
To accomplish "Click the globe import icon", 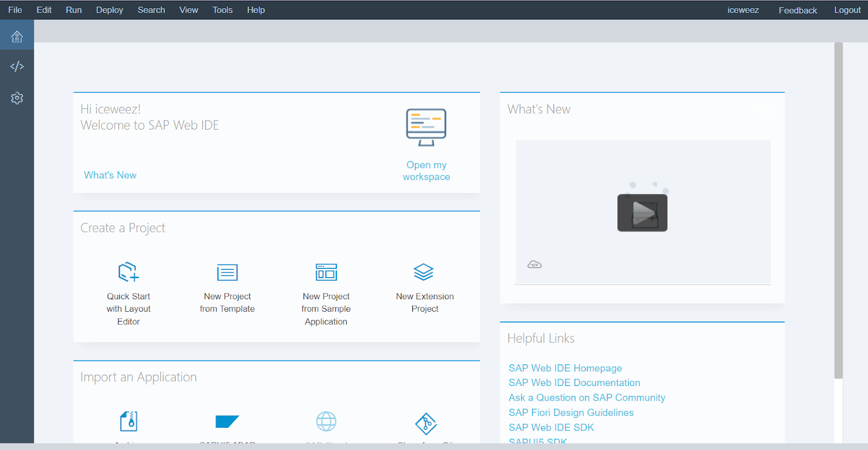I will (326, 421).
